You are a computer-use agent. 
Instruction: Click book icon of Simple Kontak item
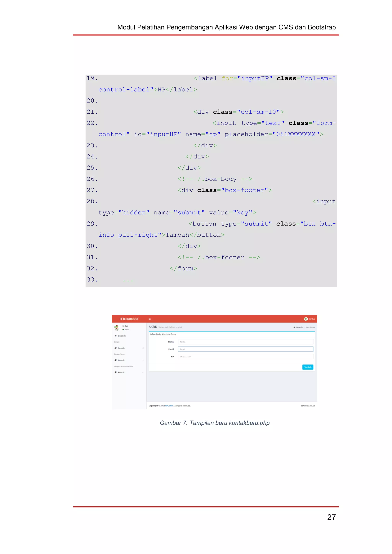tap(116, 348)
